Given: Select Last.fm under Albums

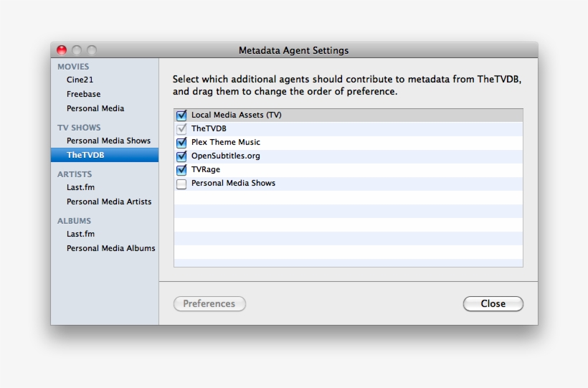Looking at the screenshot, I should (x=80, y=234).
